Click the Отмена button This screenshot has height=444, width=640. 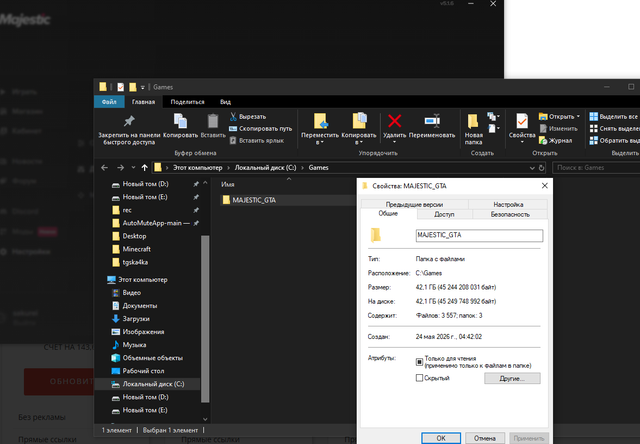click(485, 438)
